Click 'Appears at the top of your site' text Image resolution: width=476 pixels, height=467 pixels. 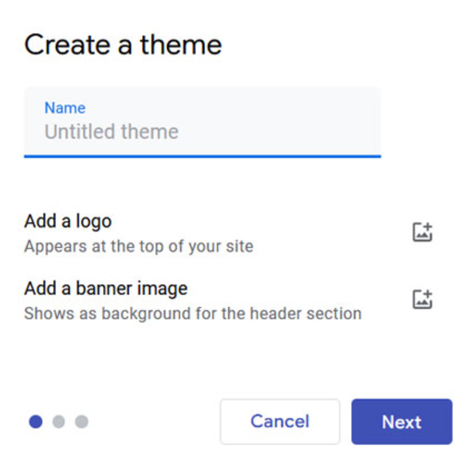pyautogui.click(x=139, y=246)
